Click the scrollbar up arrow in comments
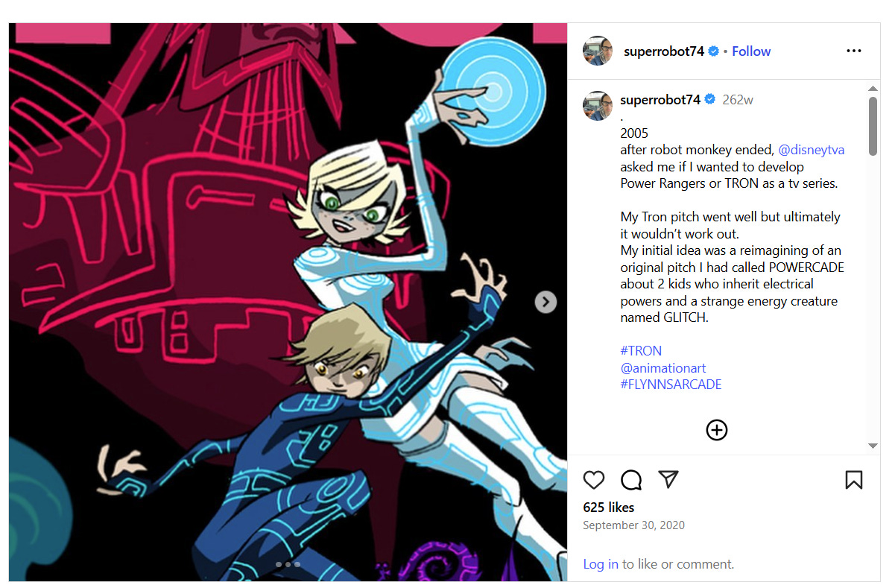 pos(873,89)
